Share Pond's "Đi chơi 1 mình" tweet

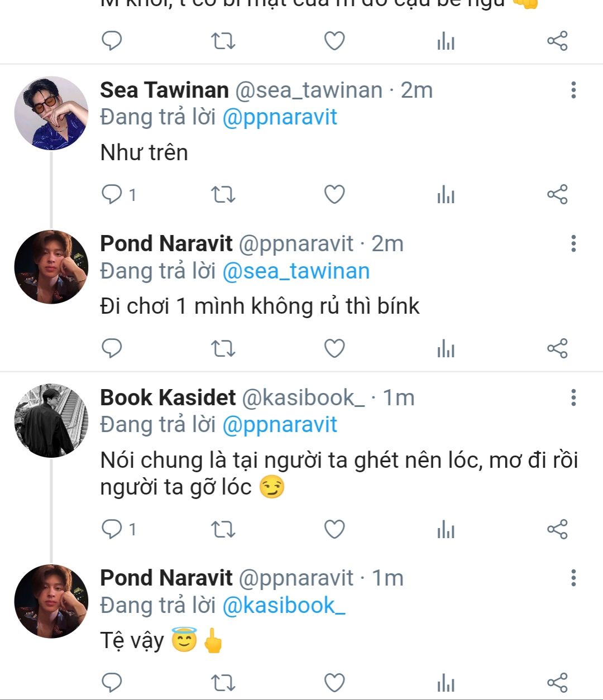point(557,348)
